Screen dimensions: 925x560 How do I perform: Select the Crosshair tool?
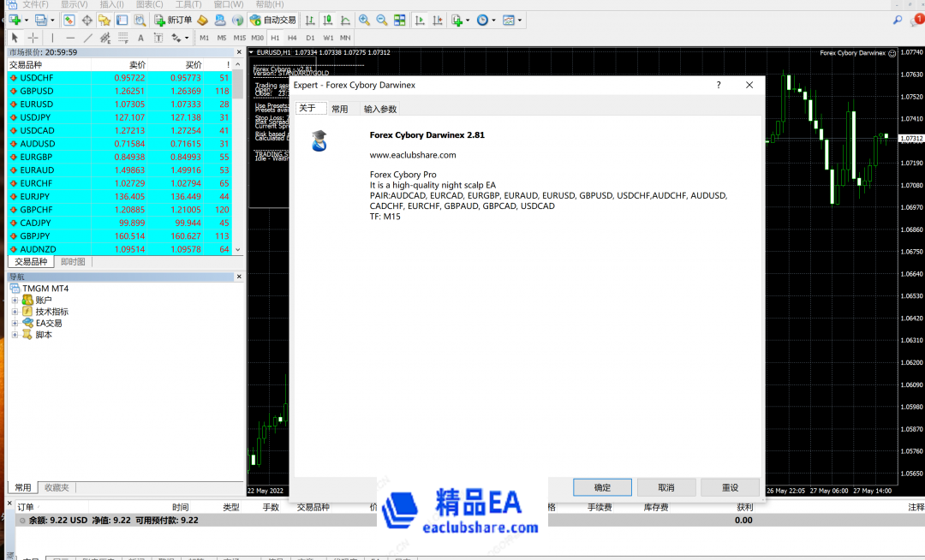click(x=32, y=38)
